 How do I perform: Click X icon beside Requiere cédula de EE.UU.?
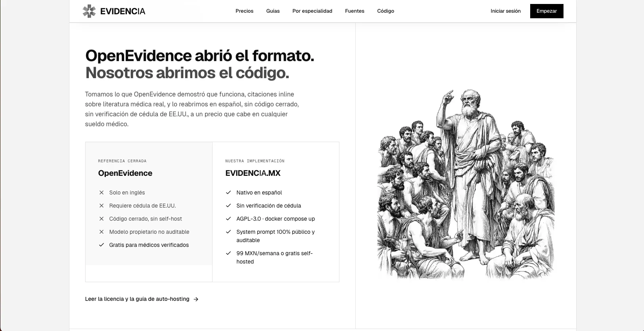pyautogui.click(x=102, y=206)
